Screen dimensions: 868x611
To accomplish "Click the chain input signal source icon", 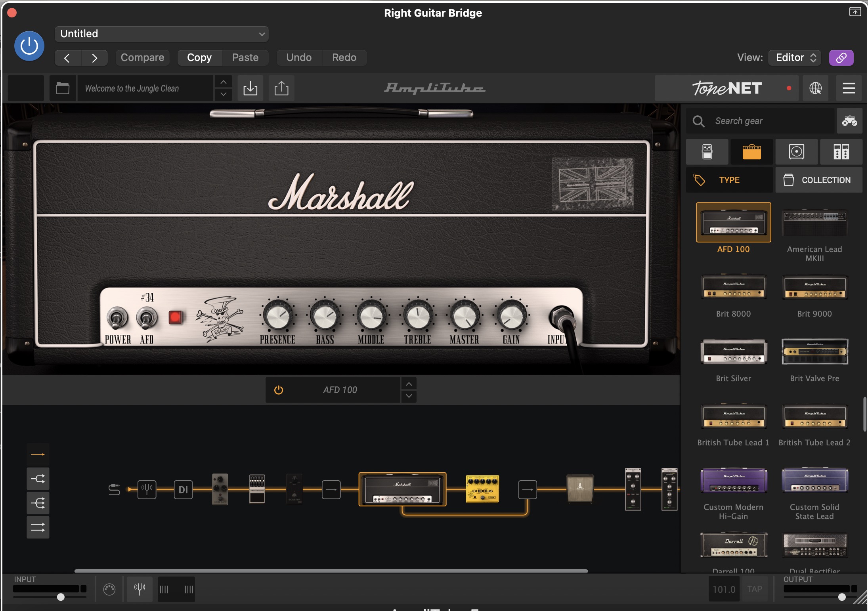I will coord(114,490).
